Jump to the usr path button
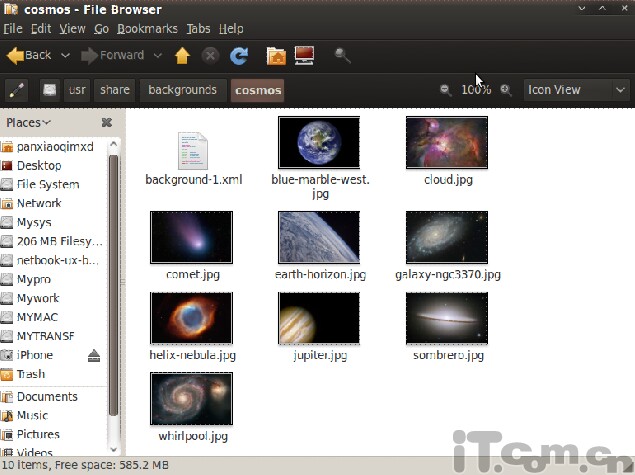635x475 pixels. (x=77, y=90)
